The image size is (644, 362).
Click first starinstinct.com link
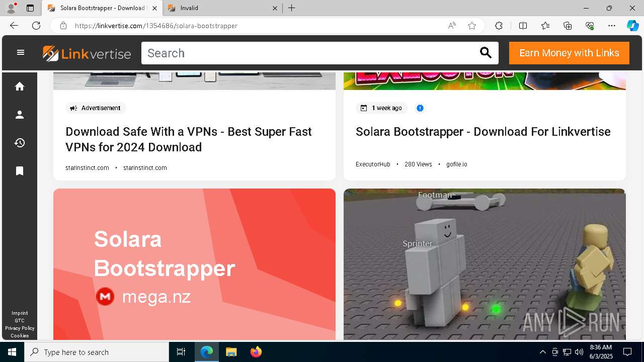pyautogui.click(x=87, y=168)
